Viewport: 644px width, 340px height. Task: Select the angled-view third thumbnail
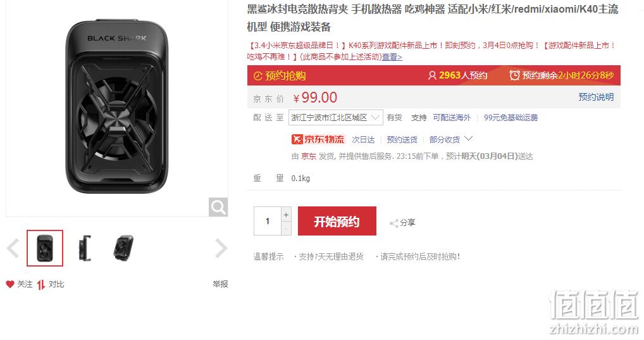tap(123, 248)
